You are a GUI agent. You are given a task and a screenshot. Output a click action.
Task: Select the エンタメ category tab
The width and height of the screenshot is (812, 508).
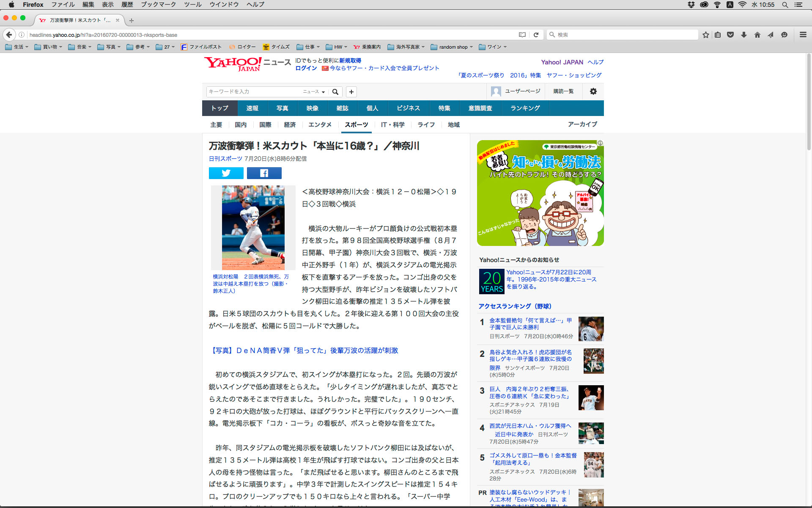click(x=320, y=125)
